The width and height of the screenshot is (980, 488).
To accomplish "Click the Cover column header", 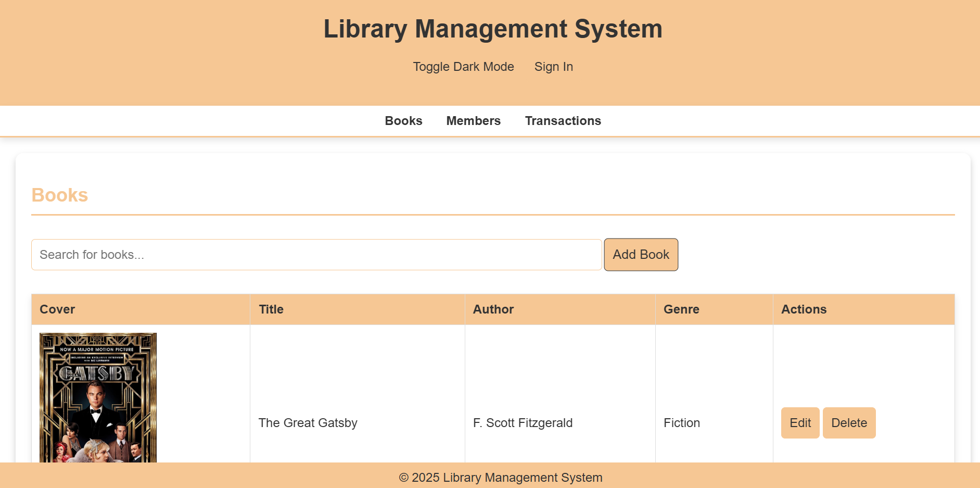I will (57, 309).
